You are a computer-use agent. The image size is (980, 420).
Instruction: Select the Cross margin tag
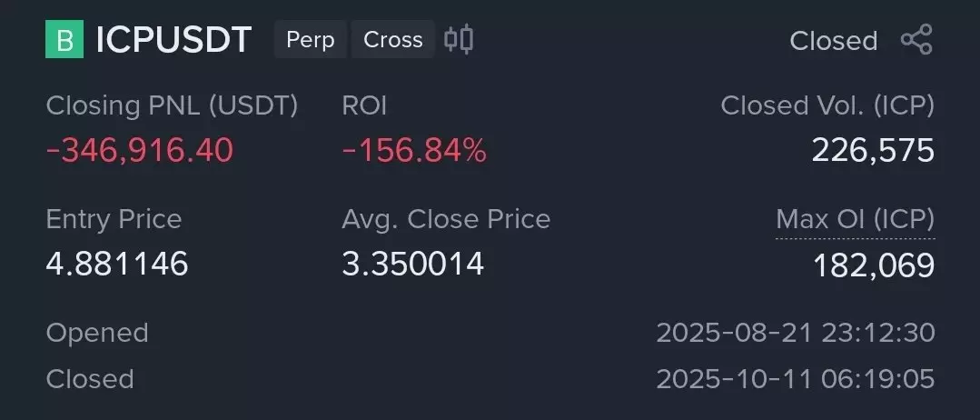[392, 40]
